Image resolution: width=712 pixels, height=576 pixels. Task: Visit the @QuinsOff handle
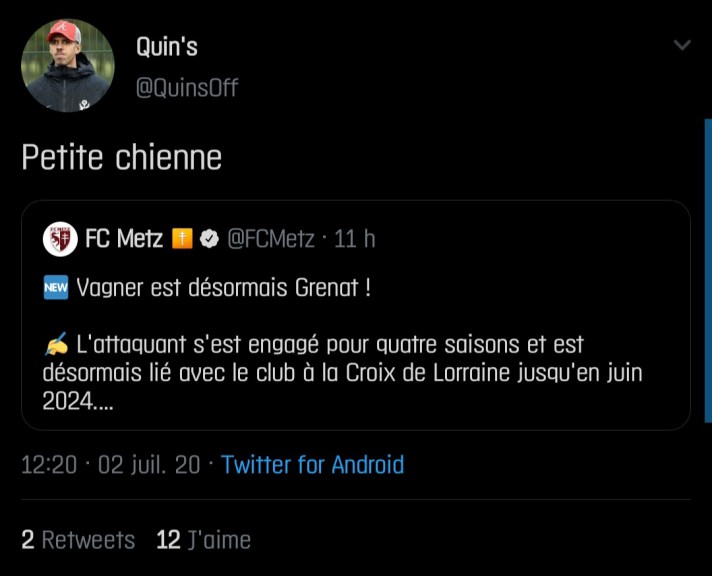187,88
